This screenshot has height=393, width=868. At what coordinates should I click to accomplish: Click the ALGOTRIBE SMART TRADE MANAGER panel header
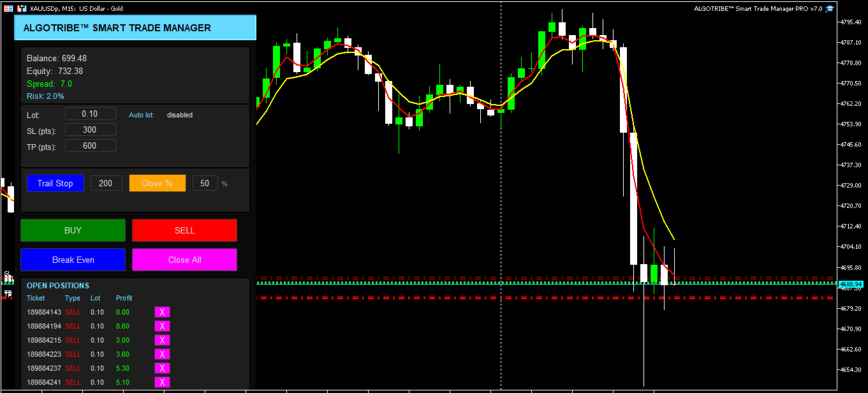135,28
